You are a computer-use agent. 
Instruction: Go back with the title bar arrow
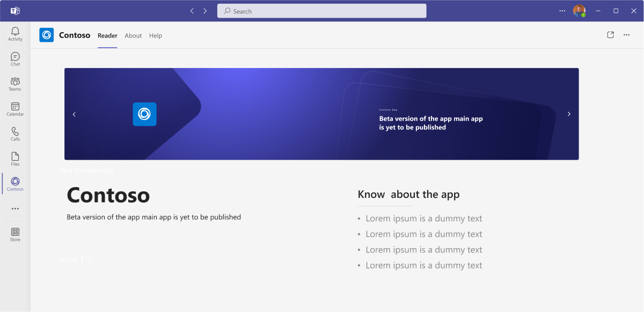click(x=192, y=11)
